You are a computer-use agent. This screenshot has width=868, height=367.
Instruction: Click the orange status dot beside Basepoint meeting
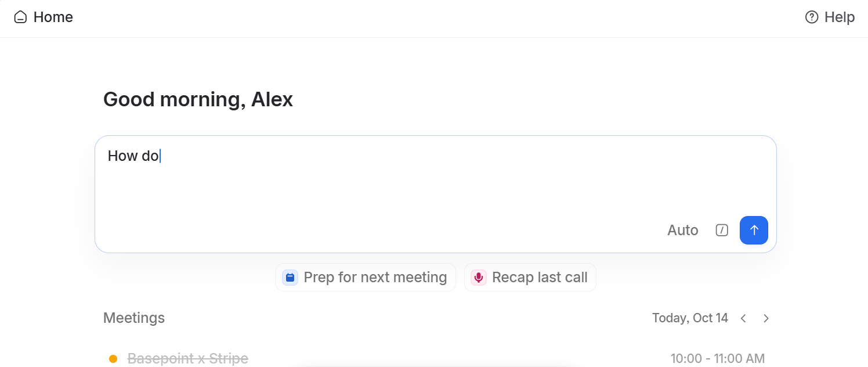tap(113, 359)
